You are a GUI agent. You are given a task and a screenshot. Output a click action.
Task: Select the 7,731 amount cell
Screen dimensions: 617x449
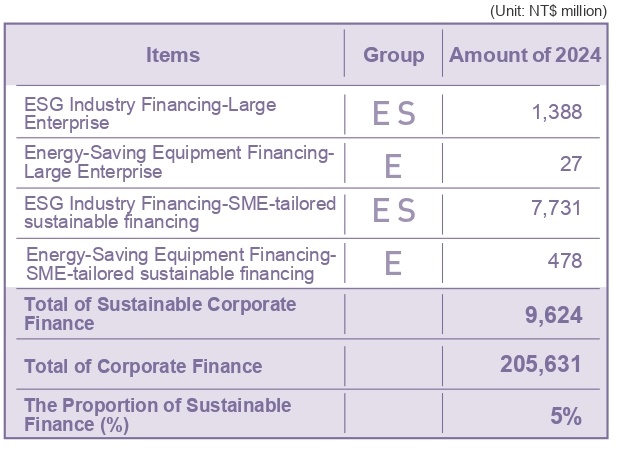coord(558,211)
